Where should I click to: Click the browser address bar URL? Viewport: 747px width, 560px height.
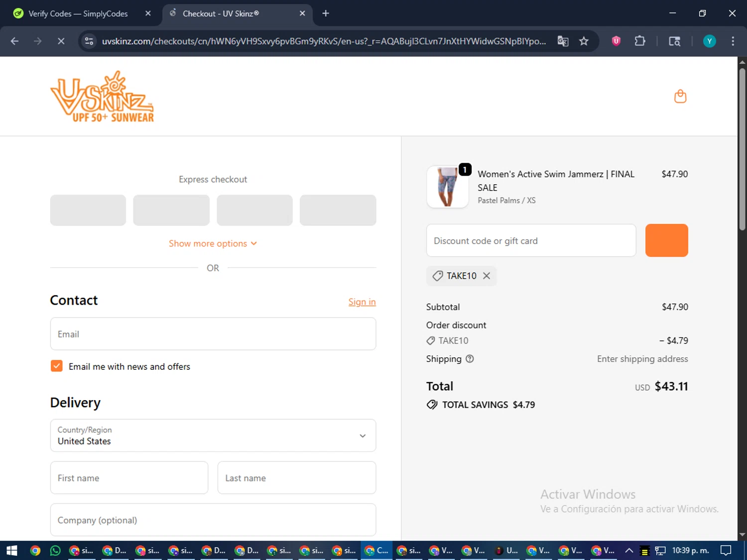324,41
